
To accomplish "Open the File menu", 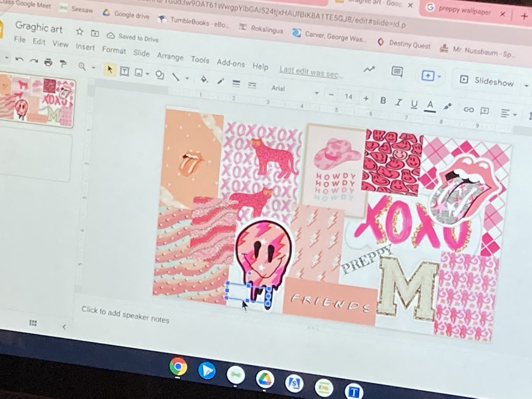I will click(x=20, y=39).
